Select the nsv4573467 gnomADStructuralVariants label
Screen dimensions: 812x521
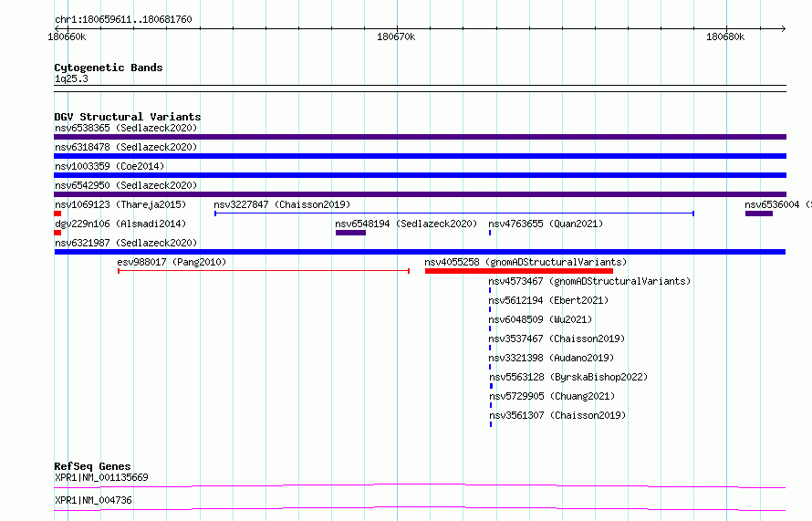(x=589, y=281)
